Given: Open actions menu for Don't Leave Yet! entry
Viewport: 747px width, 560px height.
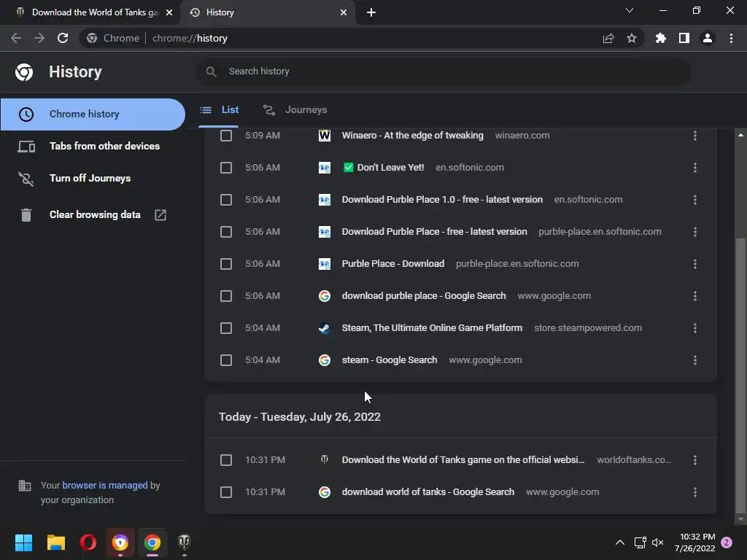Looking at the screenshot, I should coord(695,168).
